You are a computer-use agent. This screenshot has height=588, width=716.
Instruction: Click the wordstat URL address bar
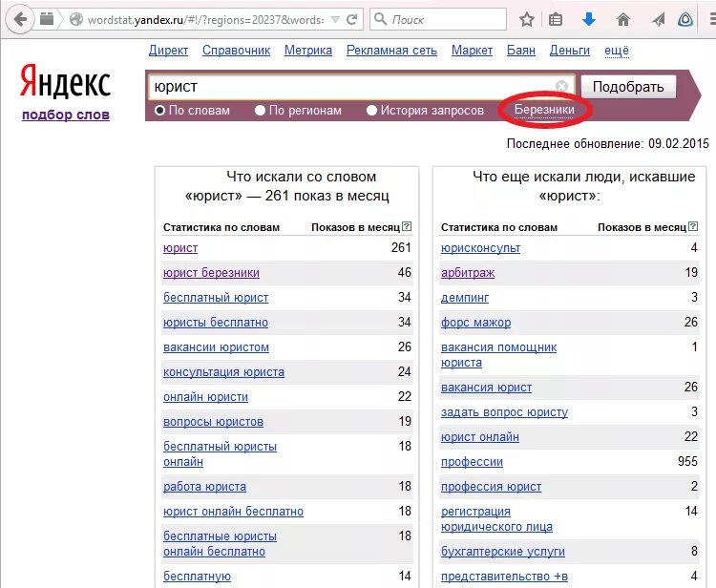(x=205, y=20)
